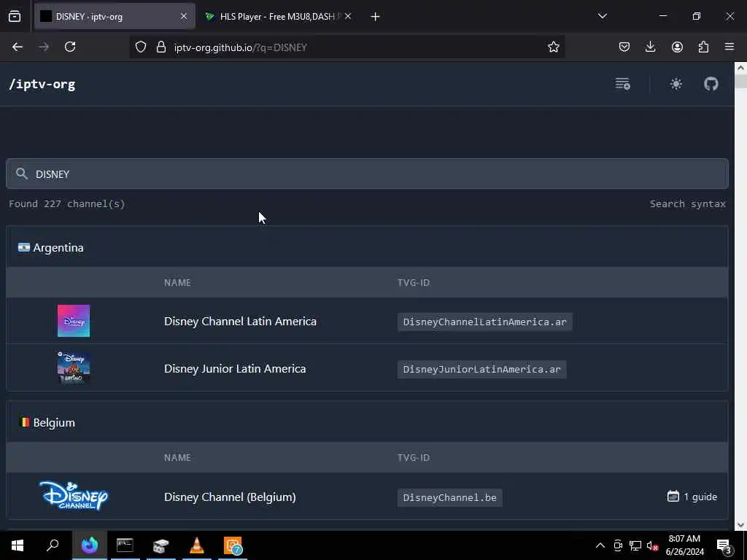
Task: Open a new browser tab
Action: pos(376,17)
